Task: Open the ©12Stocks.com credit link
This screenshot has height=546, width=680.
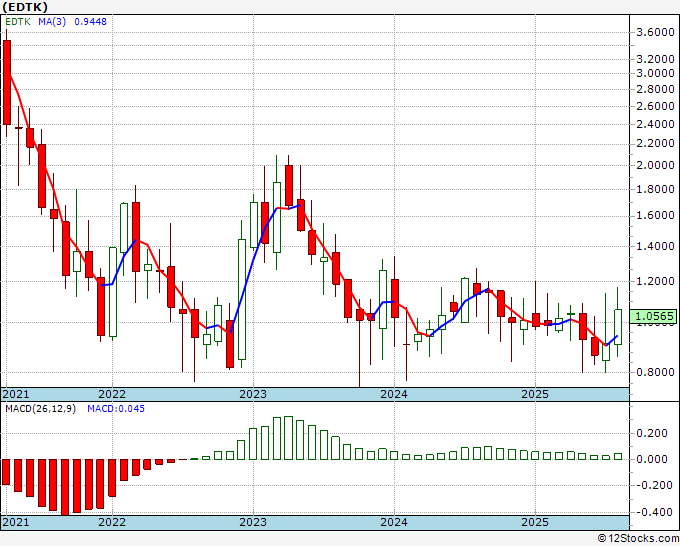Action: coord(638,539)
